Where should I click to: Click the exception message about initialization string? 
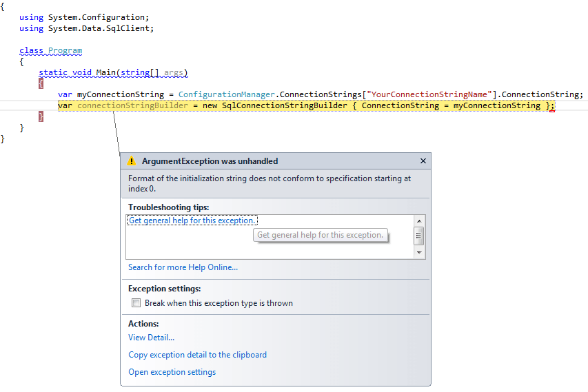click(x=270, y=183)
